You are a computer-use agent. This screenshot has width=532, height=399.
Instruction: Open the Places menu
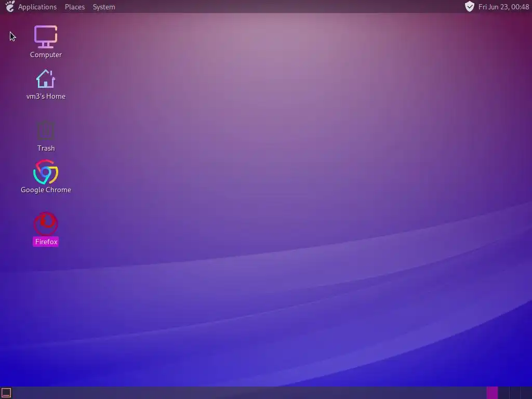coord(75,7)
